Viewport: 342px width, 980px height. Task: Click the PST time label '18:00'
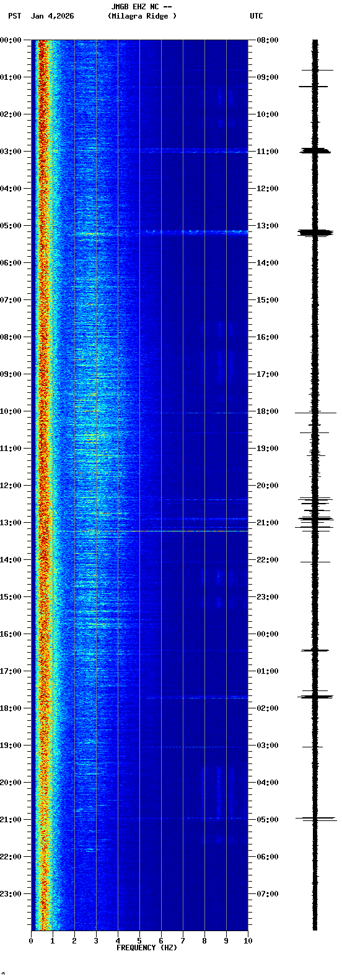coord(11,708)
